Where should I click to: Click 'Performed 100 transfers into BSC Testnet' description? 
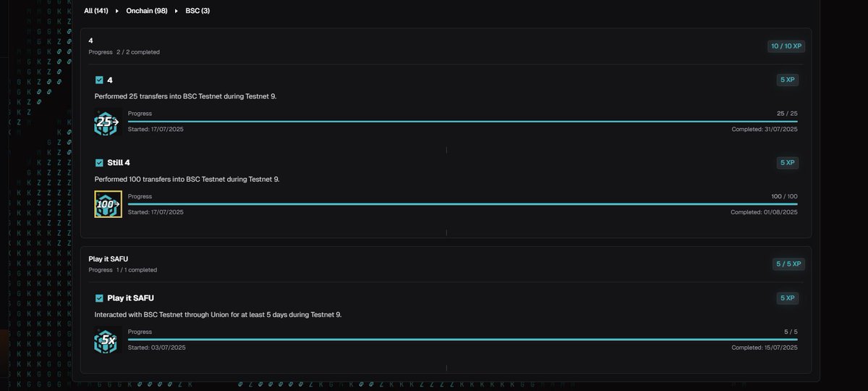pos(187,179)
